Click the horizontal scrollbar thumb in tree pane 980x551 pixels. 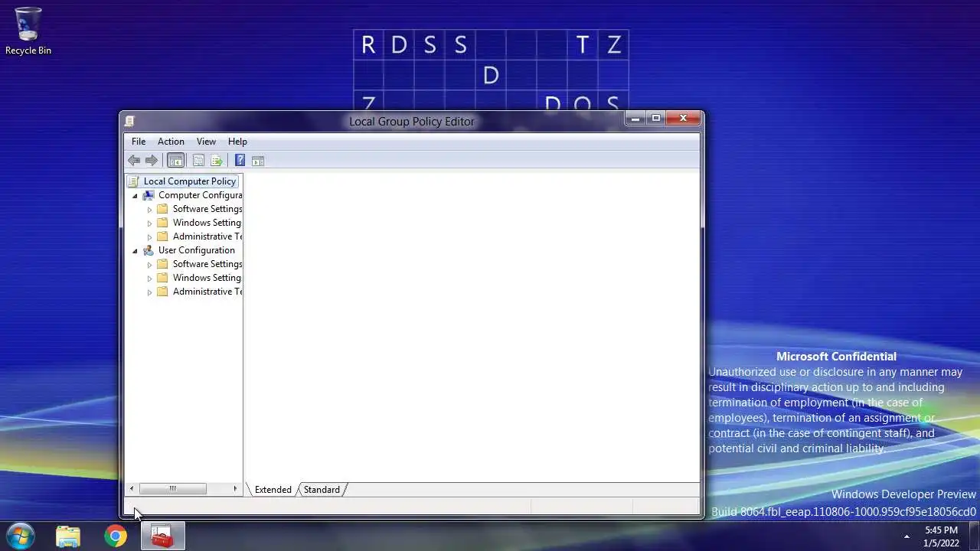(x=172, y=488)
